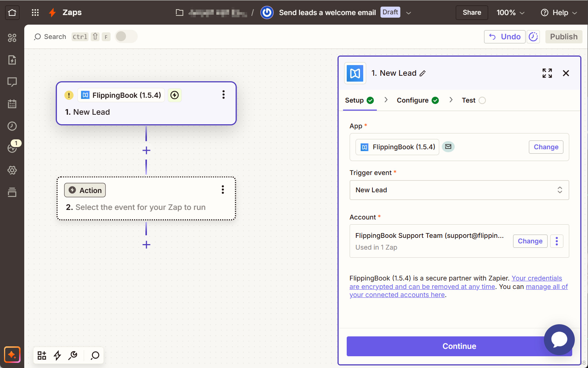The height and width of the screenshot is (368, 588).
Task: Open the sidebar comments icon
Action: coord(12,82)
